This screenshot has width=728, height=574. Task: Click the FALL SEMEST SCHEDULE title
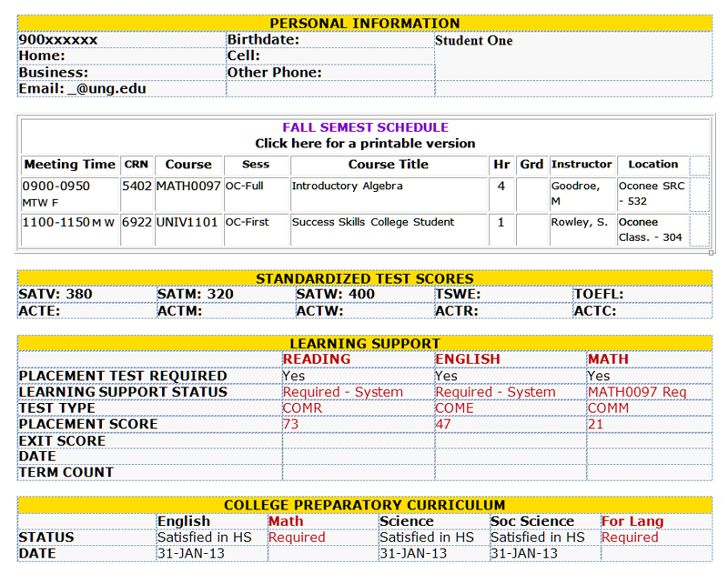tap(366, 127)
